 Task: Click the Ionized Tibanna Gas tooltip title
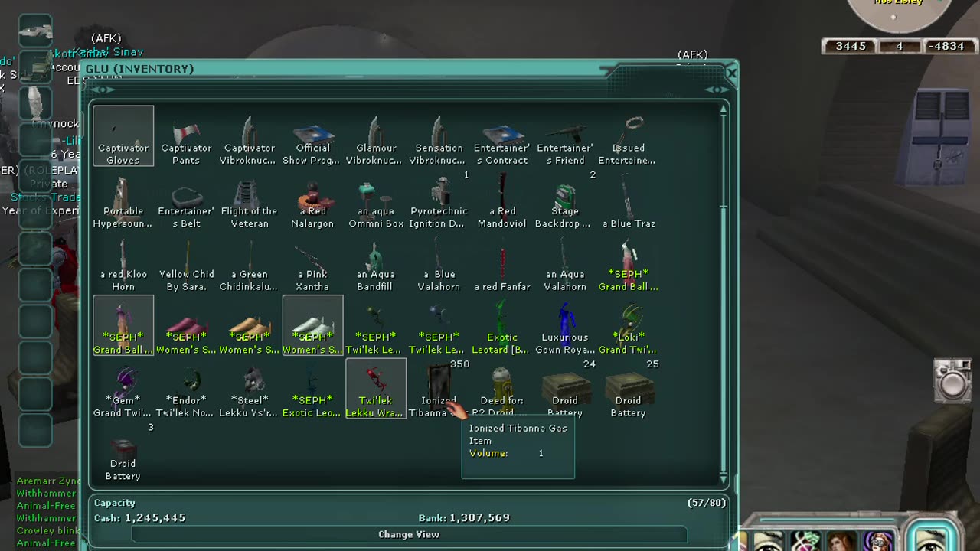(x=518, y=429)
